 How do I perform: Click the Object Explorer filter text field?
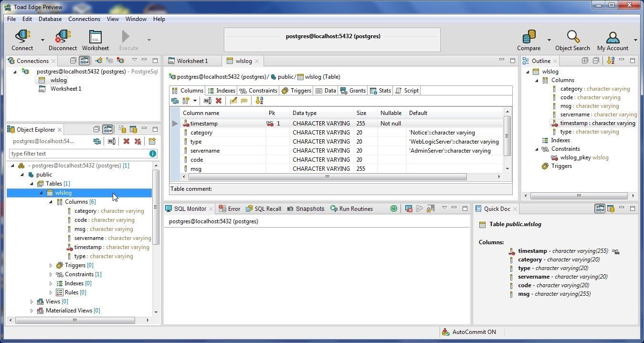coord(79,154)
